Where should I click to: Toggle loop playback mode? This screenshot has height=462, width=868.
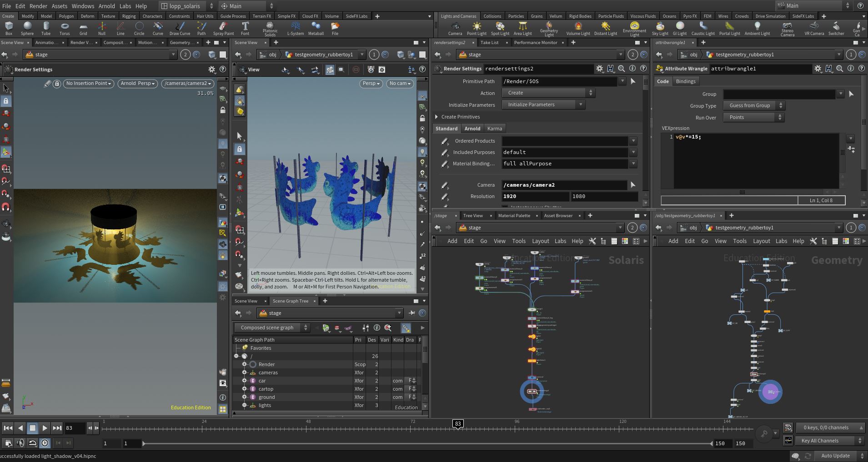[x=33, y=443]
